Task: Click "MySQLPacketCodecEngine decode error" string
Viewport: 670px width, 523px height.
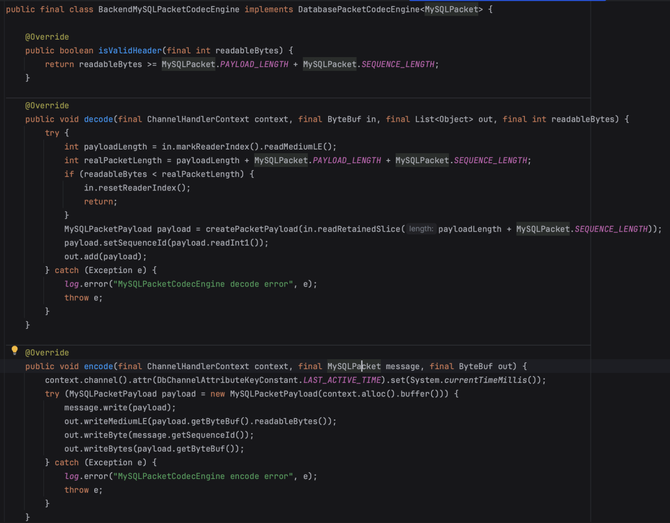Action: pyautogui.click(x=203, y=284)
